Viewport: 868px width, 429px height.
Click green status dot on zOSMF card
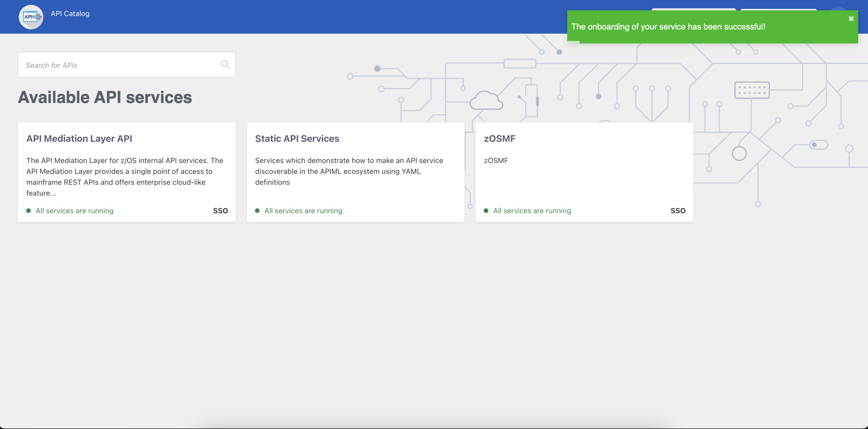(x=486, y=211)
